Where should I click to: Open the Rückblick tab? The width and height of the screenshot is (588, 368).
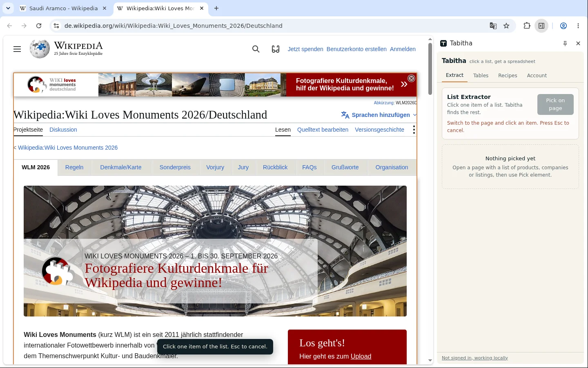click(275, 167)
